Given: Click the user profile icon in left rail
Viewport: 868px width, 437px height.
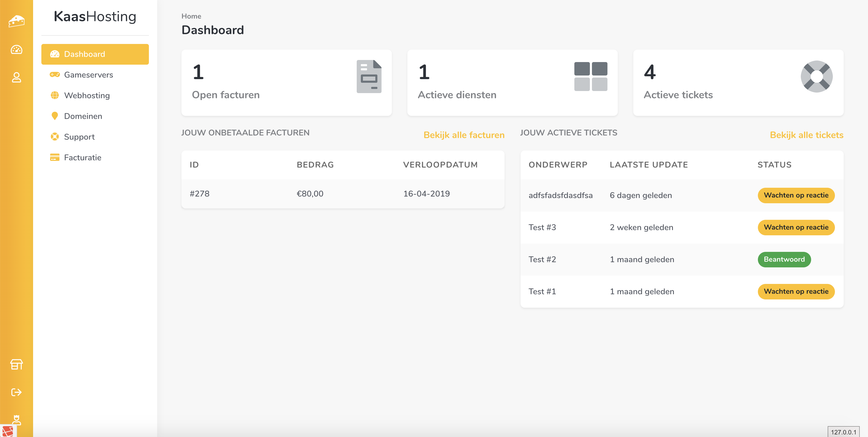Looking at the screenshot, I should tap(16, 78).
